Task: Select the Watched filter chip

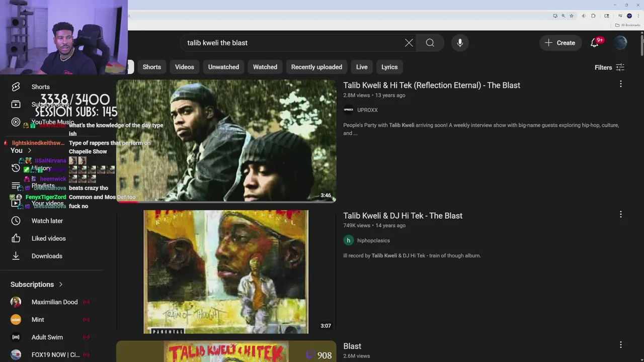Action: click(265, 67)
